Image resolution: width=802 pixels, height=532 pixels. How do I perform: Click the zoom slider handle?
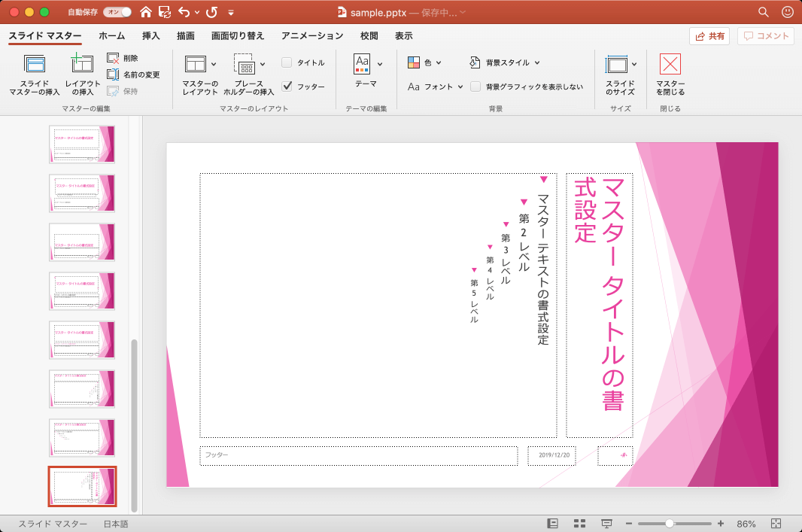pos(670,524)
